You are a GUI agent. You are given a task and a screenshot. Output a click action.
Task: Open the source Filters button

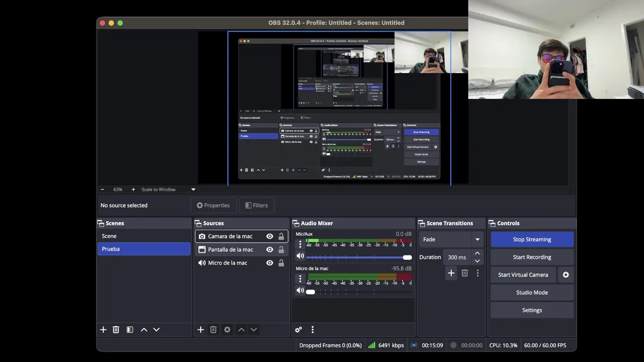[257, 205]
